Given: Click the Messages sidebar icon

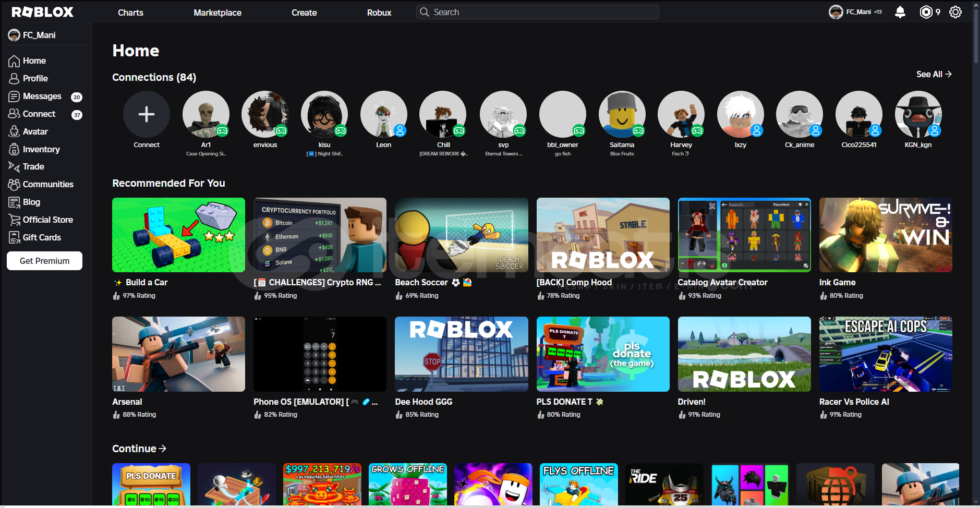Looking at the screenshot, I should pos(14,96).
